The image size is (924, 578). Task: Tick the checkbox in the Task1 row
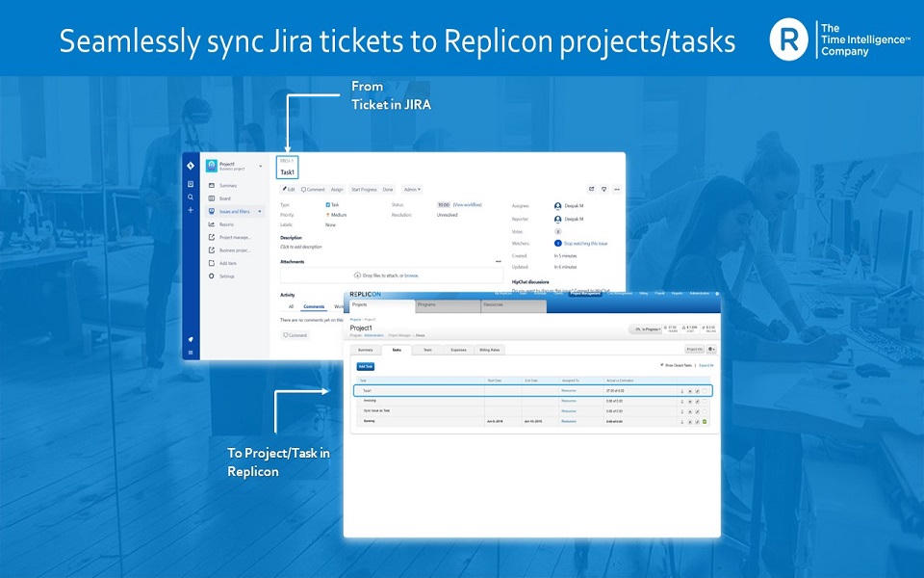pyautogui.click(x=705, y=391)
